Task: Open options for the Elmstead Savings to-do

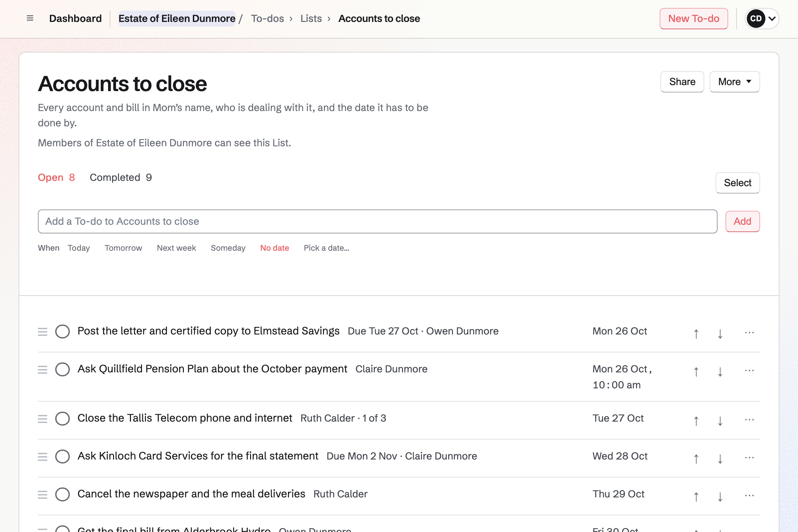Action: pos(749,332)
